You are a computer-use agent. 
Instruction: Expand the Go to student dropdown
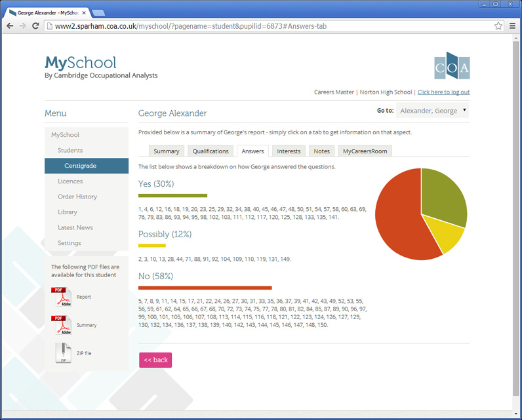(x=432, y=111)
